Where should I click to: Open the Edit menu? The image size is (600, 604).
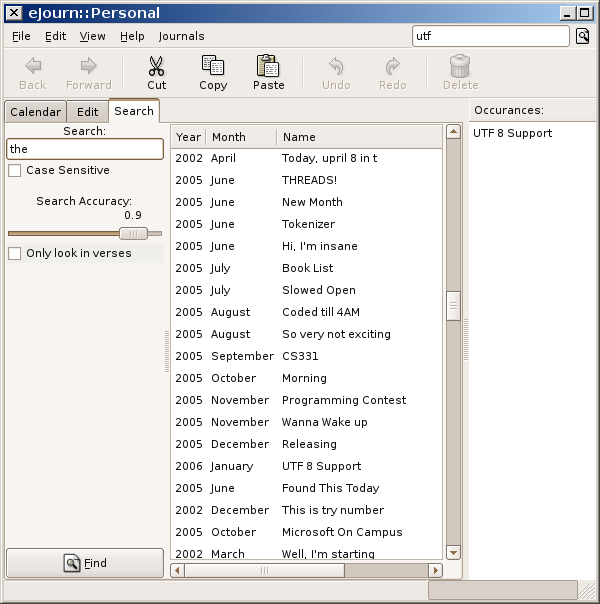tap(55, 36)
